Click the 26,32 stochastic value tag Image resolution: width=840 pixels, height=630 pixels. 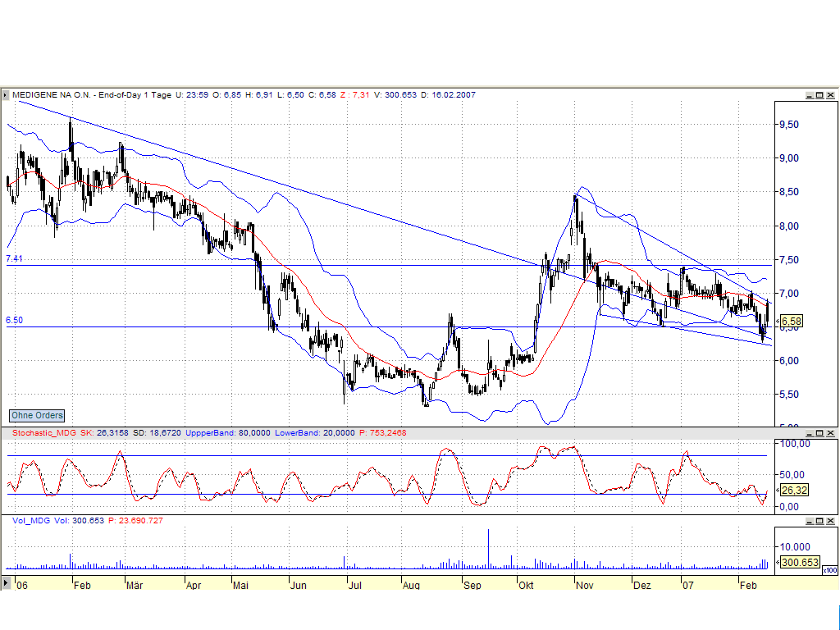tap(794, 491)
